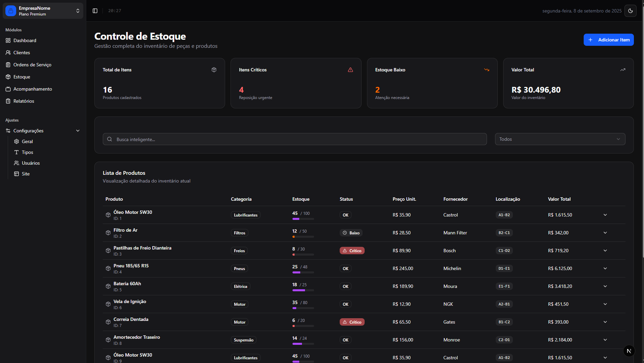Click the stock progress bar for Amortecedor Traseiro
This screenshot has height=363, width=644.
[x=303, y=344]
